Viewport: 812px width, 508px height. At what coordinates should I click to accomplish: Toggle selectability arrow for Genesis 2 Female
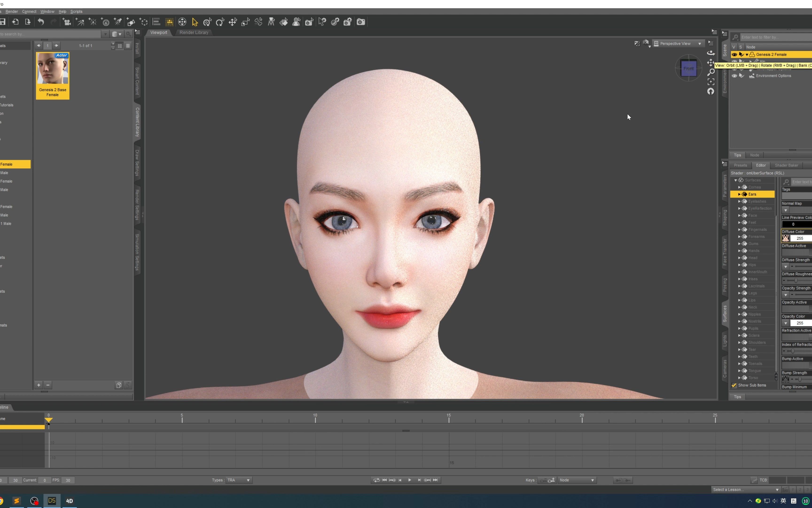[741, 54]
